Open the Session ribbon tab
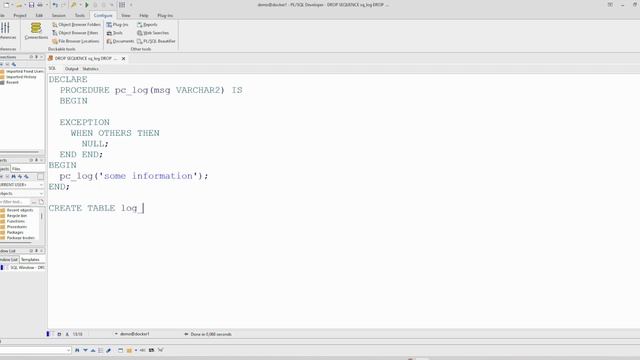Screen dimensions: 640x360 (x=58, y=16)
